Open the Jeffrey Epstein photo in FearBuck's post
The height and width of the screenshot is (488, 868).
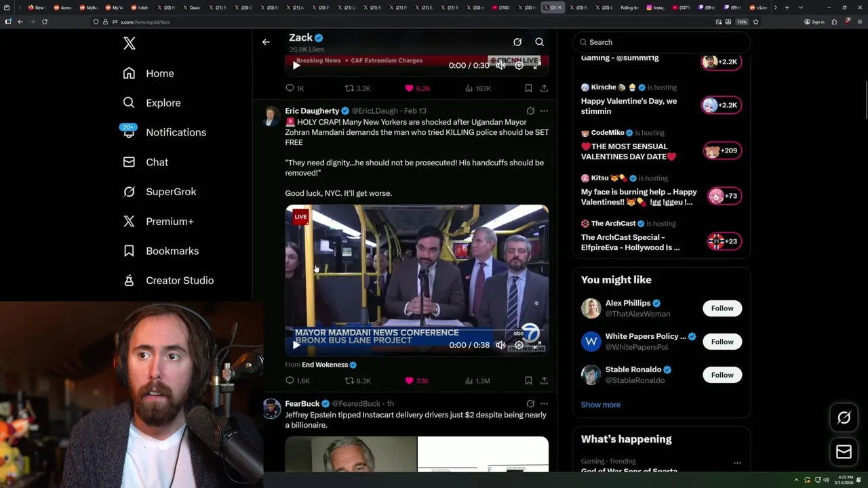point(351,454)
